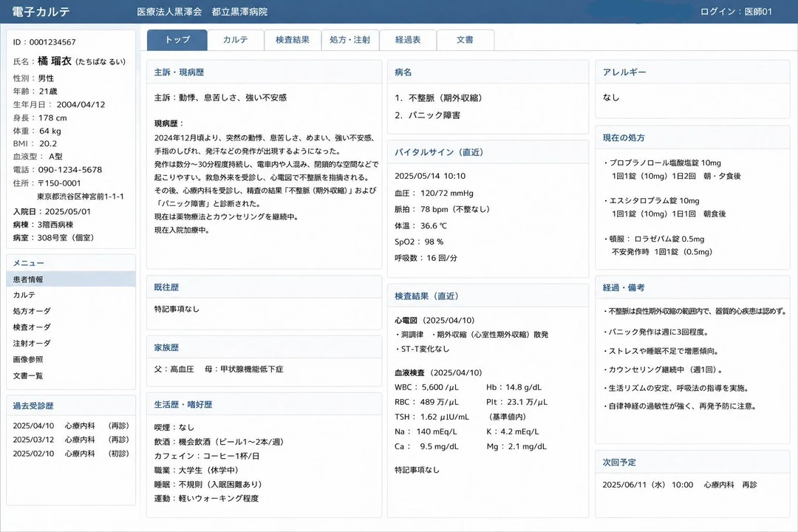Switch to the カルテ tab
Screen dimensions: 798x532
236,40
